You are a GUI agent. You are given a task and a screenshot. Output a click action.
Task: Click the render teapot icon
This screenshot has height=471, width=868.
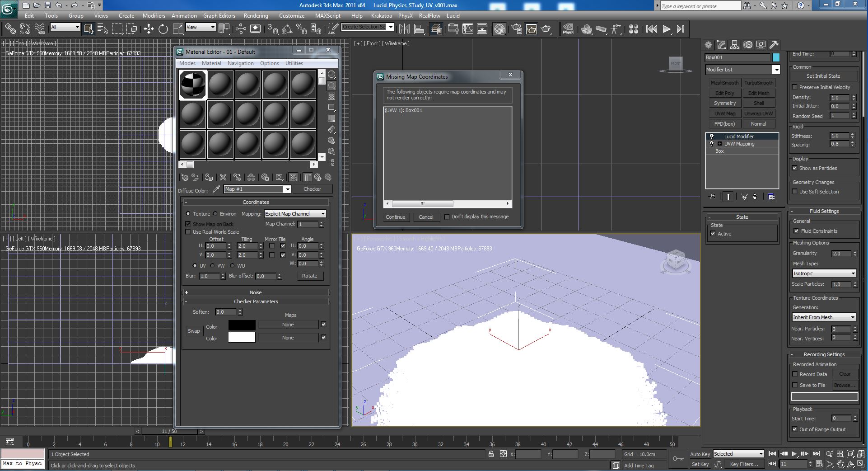click(x=546, y=29)
